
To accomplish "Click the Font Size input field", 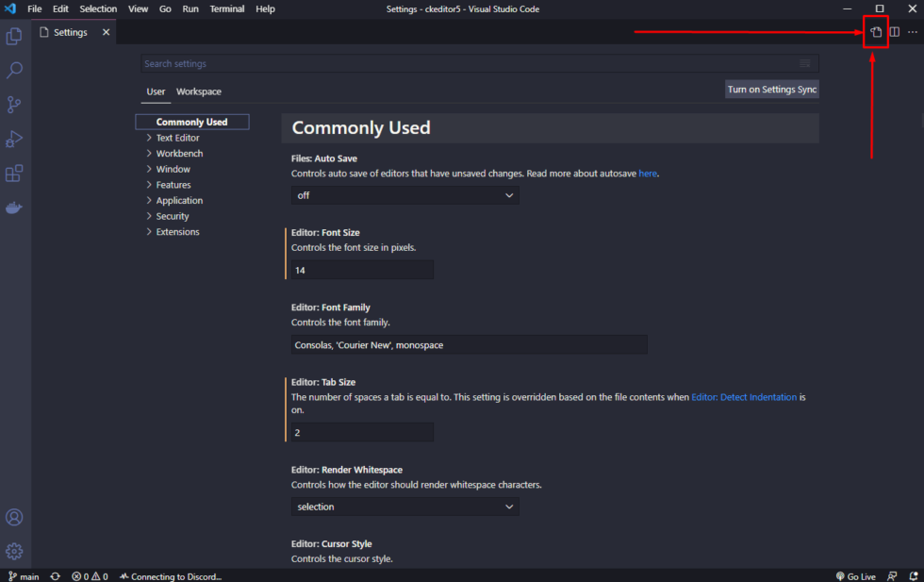I will pyautogui.click(x=362, y=270).
